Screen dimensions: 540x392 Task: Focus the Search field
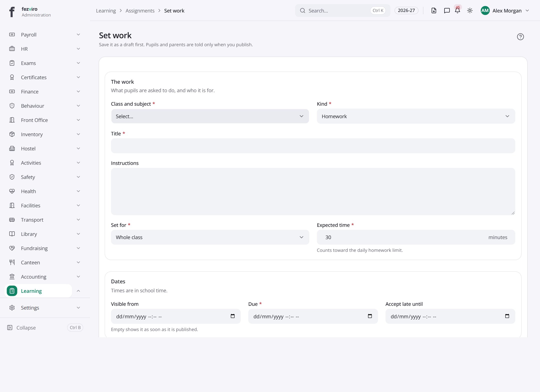(342, 10)
